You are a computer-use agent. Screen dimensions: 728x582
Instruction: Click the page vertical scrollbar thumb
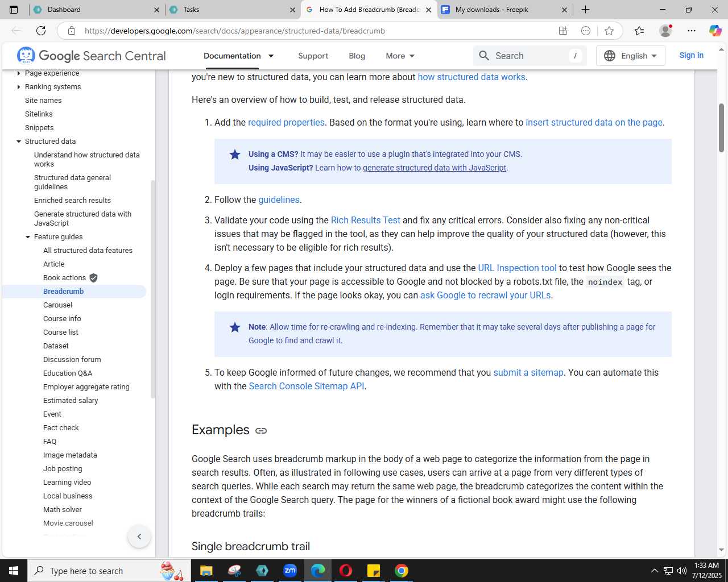(721, 127)
